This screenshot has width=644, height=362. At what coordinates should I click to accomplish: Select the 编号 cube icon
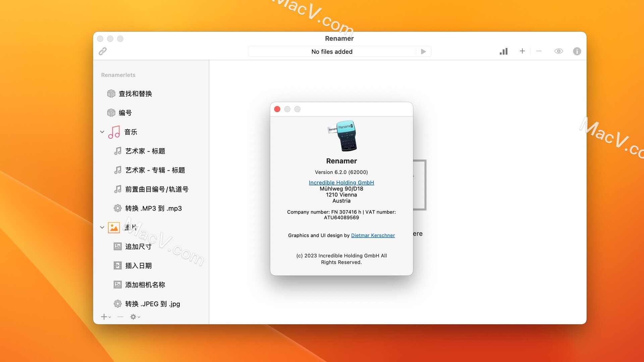(111, 113)
